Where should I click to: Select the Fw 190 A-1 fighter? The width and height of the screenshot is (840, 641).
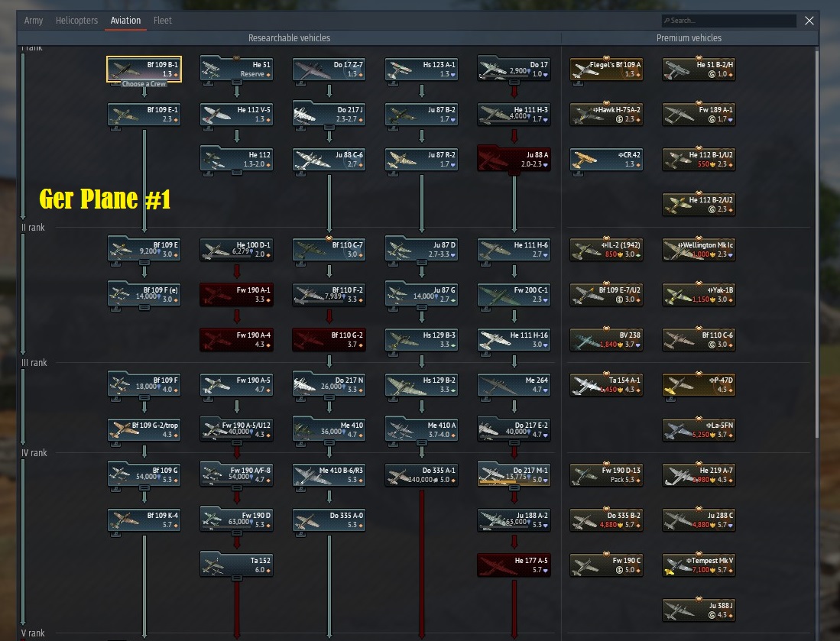[236, 294]
